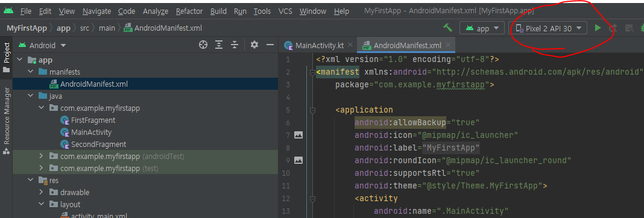644x218 pixels.
Task: Open the Refactor menu
Action: [x=189, y=11]
